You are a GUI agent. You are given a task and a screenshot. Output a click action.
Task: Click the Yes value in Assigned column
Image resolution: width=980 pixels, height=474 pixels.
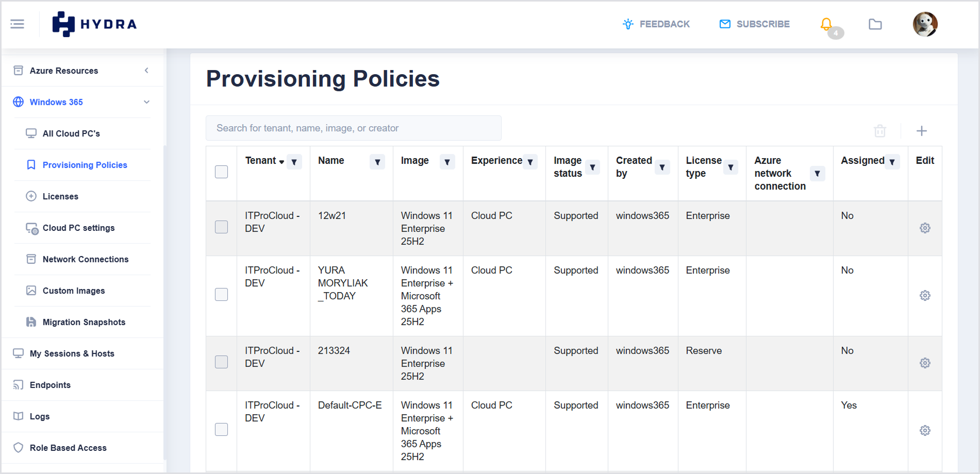click(849, 405)
